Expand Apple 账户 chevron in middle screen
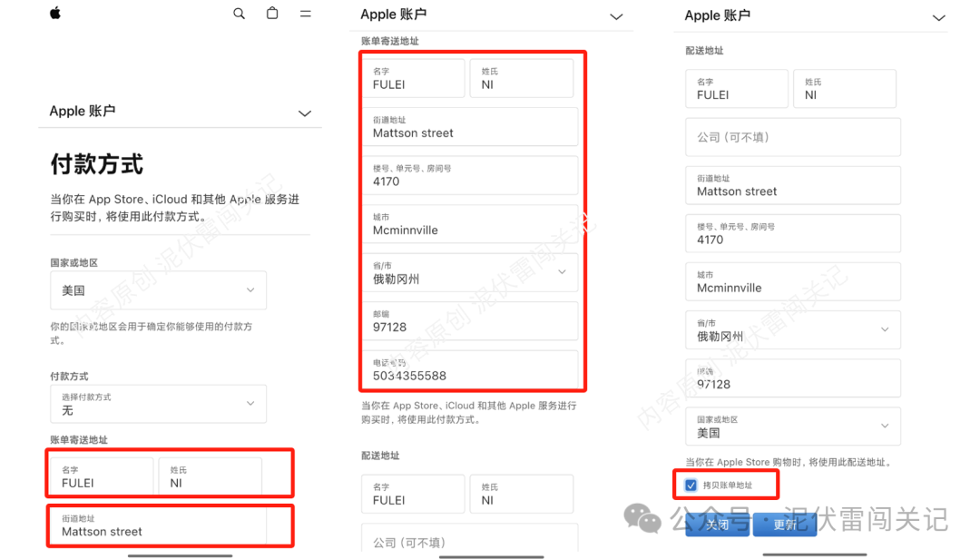 [616, 17]
